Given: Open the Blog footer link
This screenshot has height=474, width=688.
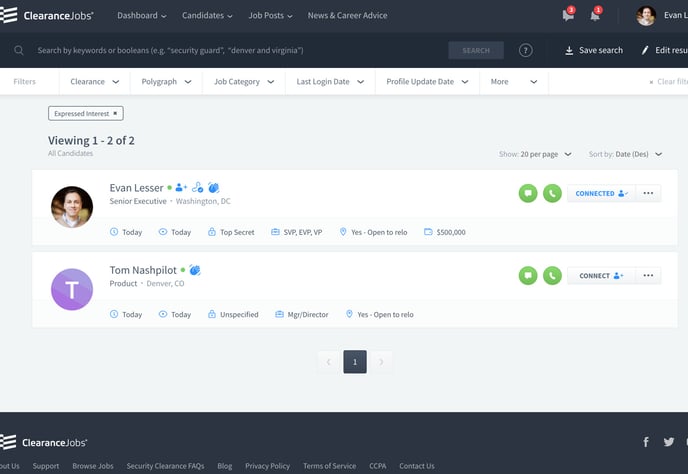Looking at the screenshot, I should coord(224,466).
